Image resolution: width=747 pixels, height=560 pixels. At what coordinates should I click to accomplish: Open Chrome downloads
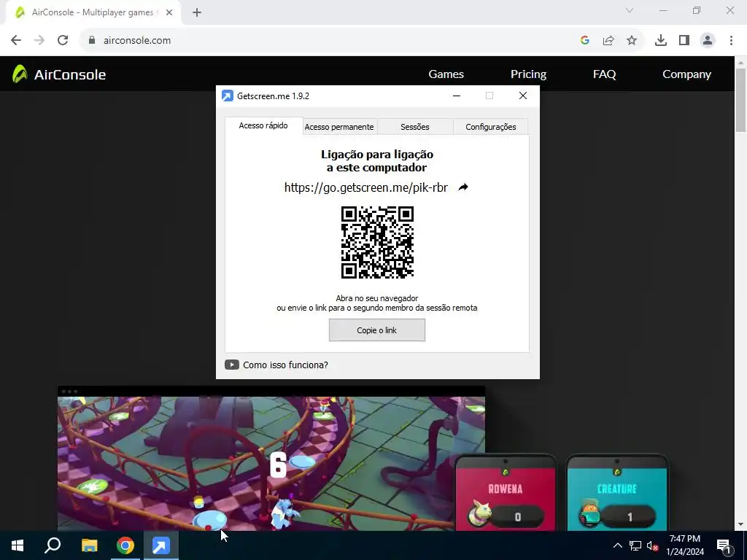point(661,40)
